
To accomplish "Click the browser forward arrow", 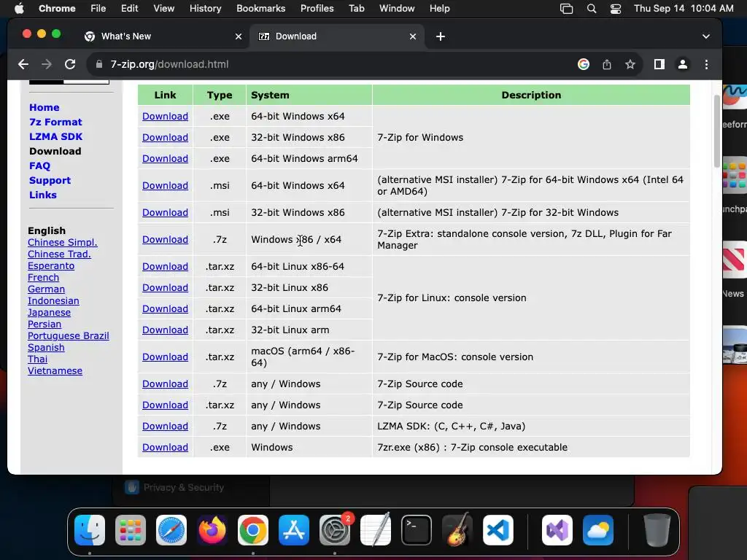I will [46, 64].
